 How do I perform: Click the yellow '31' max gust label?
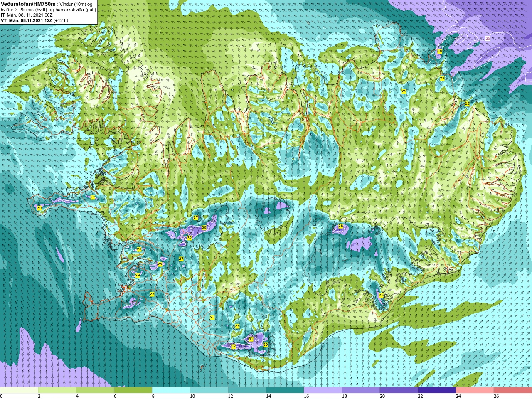point(251,339)
